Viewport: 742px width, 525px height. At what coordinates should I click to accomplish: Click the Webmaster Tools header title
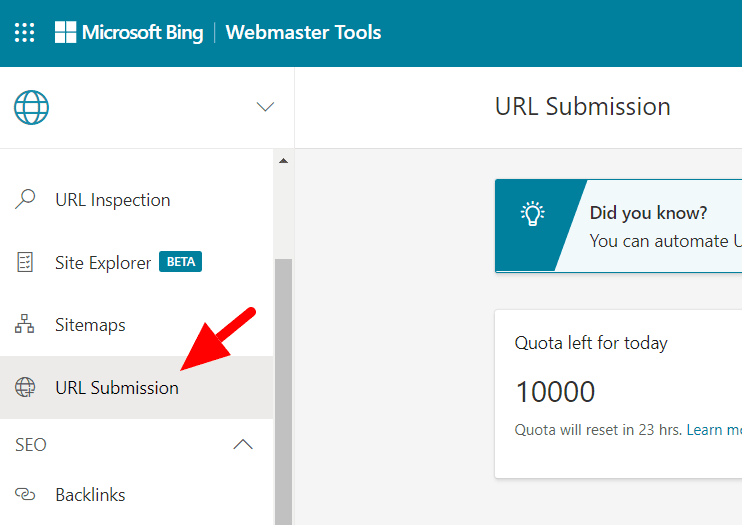pos(303,33)
